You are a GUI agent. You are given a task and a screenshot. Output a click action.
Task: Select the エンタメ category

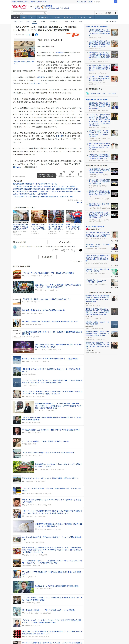click(x=42, y=22)
